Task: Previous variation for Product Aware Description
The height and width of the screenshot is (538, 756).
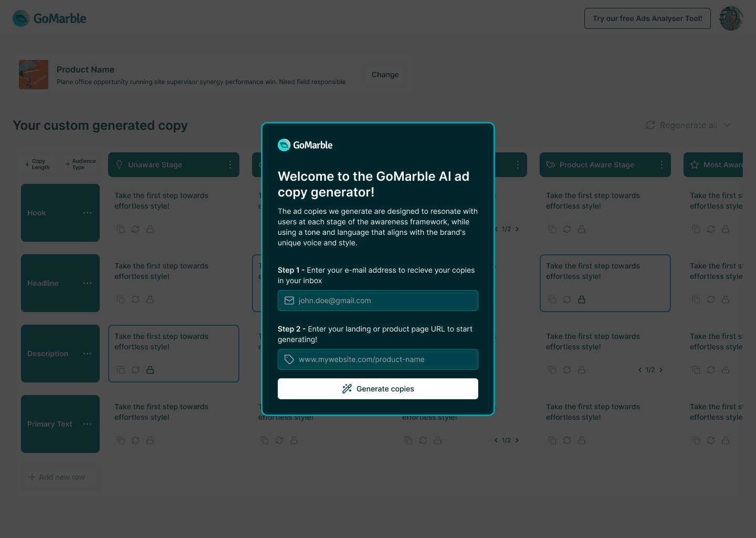Action: (x=640, y=370)
